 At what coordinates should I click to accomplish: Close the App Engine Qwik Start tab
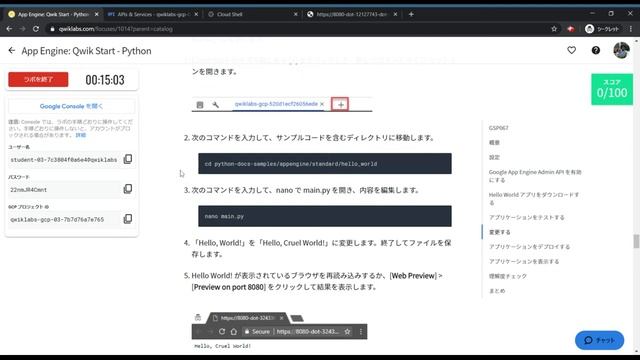click(x=97, y=14)
